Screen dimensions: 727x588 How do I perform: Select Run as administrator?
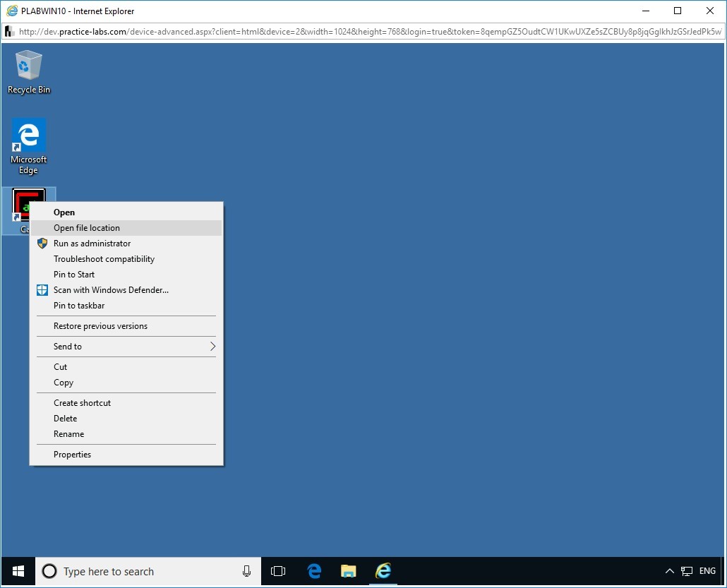(92, 244)
